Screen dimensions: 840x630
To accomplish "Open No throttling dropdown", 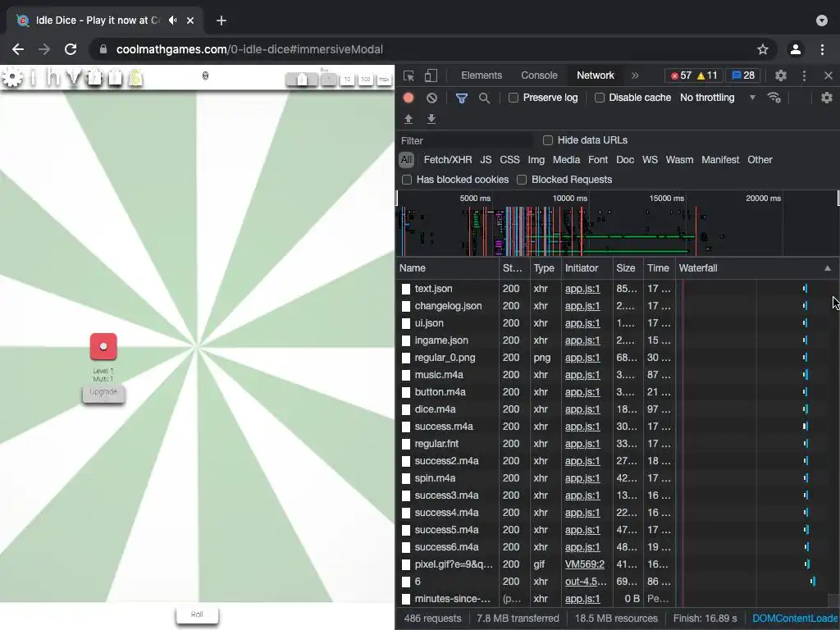I will click(x=717, y=98).
